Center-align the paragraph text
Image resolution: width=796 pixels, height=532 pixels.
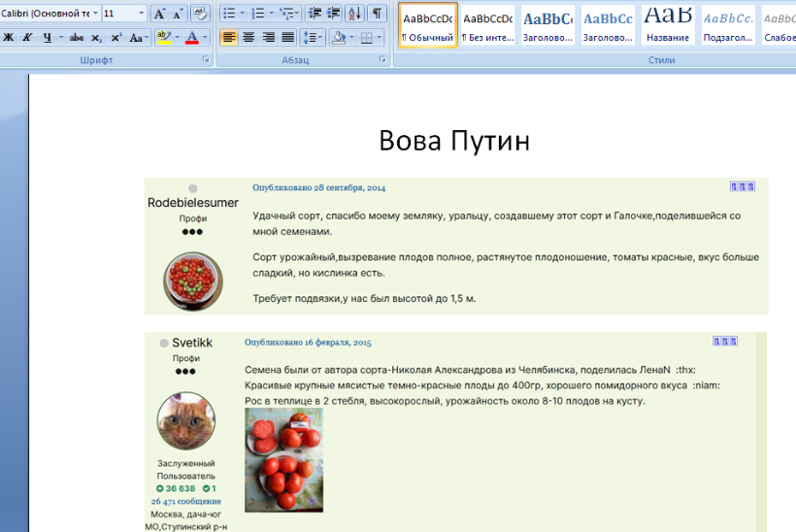[249, 38]
